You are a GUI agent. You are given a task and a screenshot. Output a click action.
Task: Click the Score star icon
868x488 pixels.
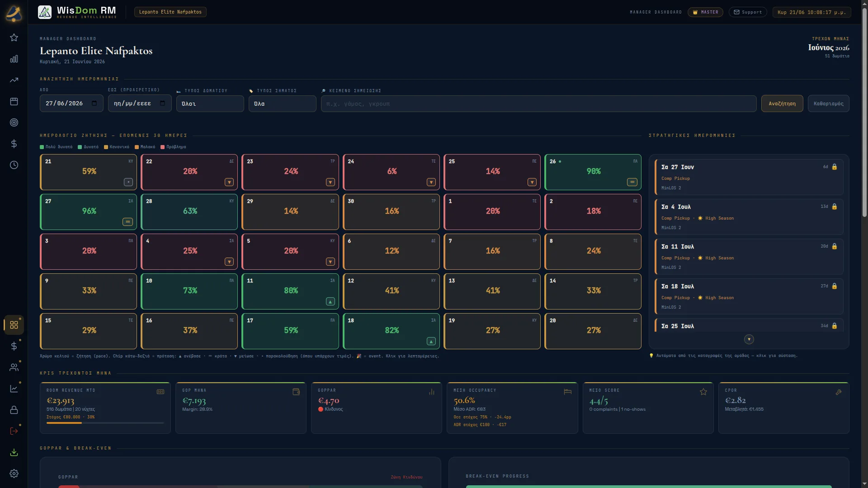click(x=703, y=392)
